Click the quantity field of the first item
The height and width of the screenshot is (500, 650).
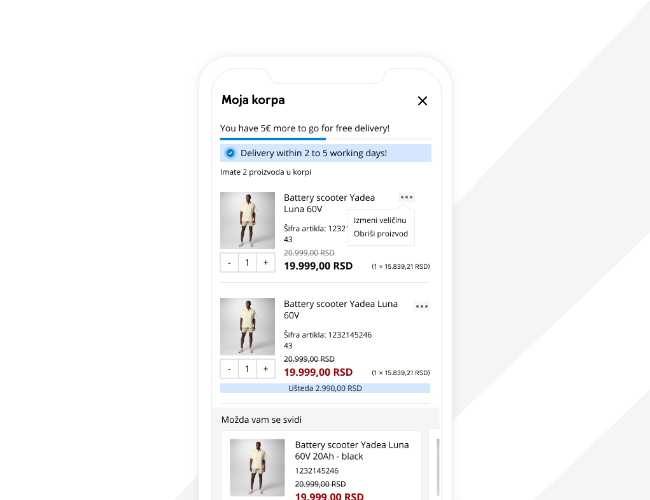pyautogui.click(x=247, y=263)
